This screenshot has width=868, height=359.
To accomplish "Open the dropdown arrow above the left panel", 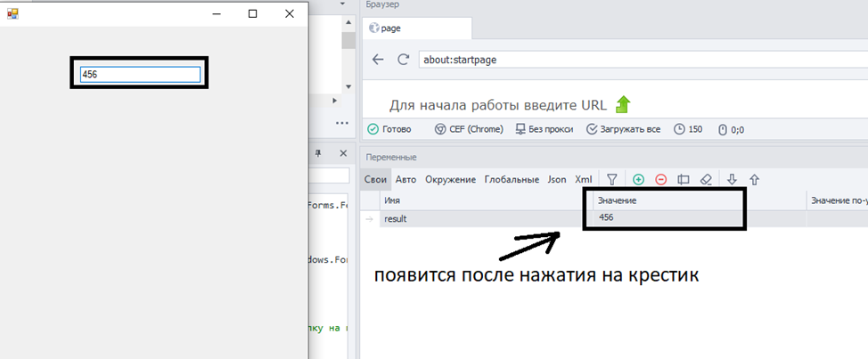I will [343, 4].
